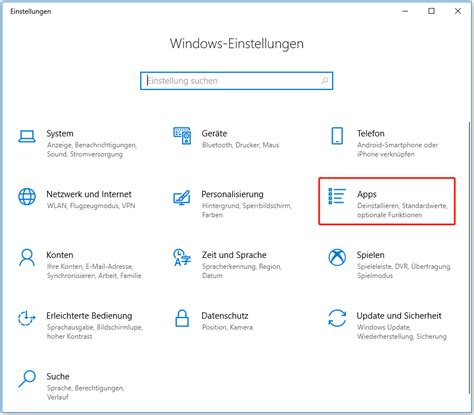The height and width of the screenshot is (415, 474).
Task: Click the Erleichterte Bedienung icon
Action: pyautogui.click(x=27, y=318)
